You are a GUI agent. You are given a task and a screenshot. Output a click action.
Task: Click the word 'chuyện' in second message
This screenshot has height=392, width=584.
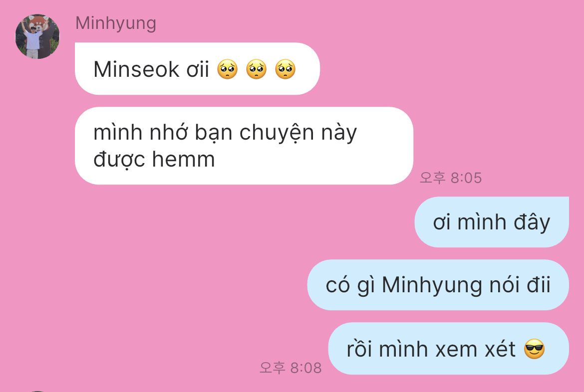[x=277, y=133]
